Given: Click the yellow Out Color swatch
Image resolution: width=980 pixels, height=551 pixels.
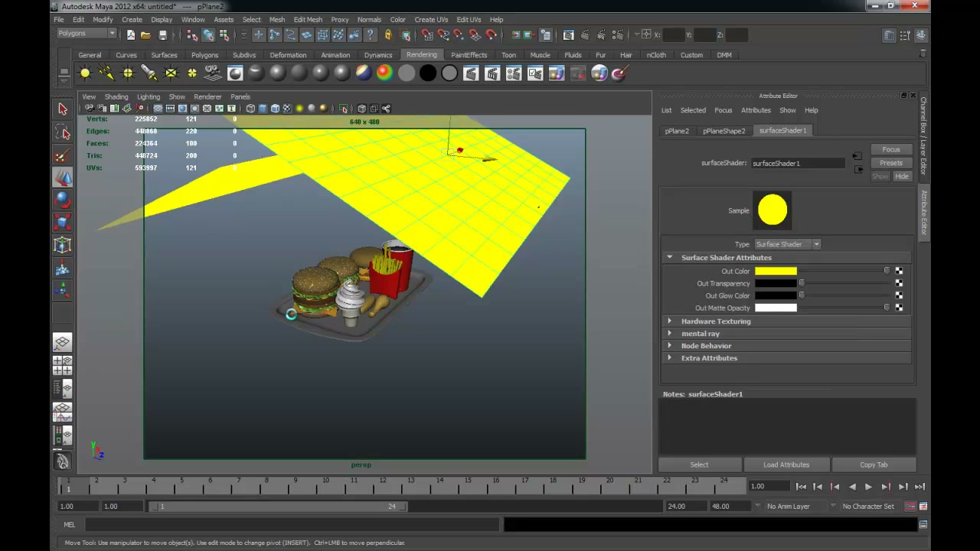Looking at the screenshot, I should coord(776,271).
